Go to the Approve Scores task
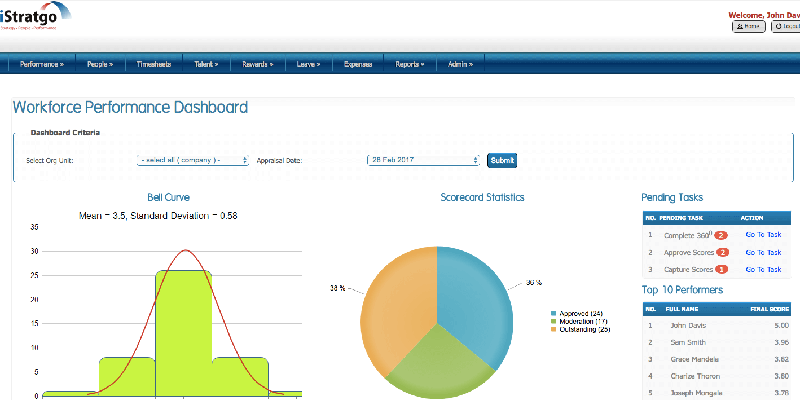 click(763, 252)
